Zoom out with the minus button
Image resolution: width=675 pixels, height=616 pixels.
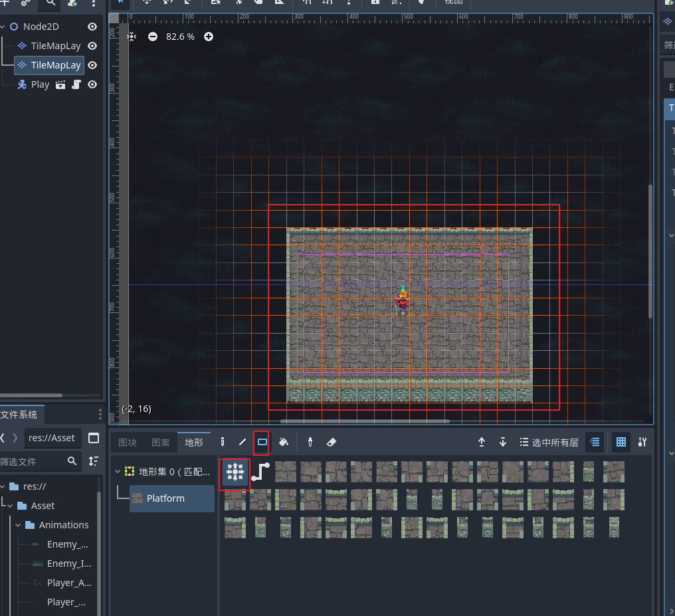(x=153, y=37)
